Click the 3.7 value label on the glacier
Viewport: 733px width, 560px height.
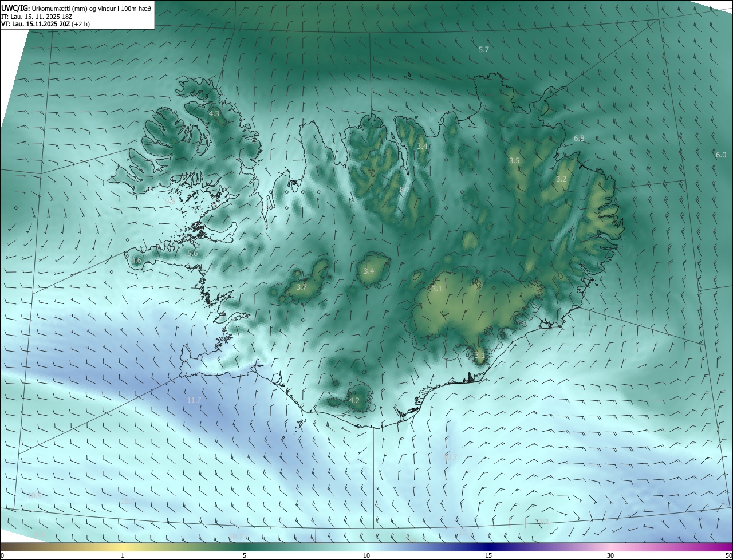302,287
